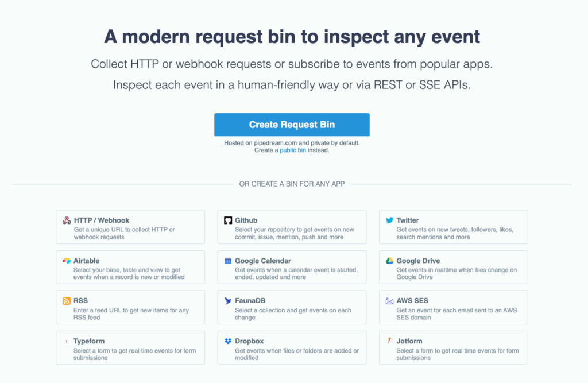Click Jotform's 'Select a form' description
The image size is (588, 383).
pyautogui.click(x=458, y=354)
